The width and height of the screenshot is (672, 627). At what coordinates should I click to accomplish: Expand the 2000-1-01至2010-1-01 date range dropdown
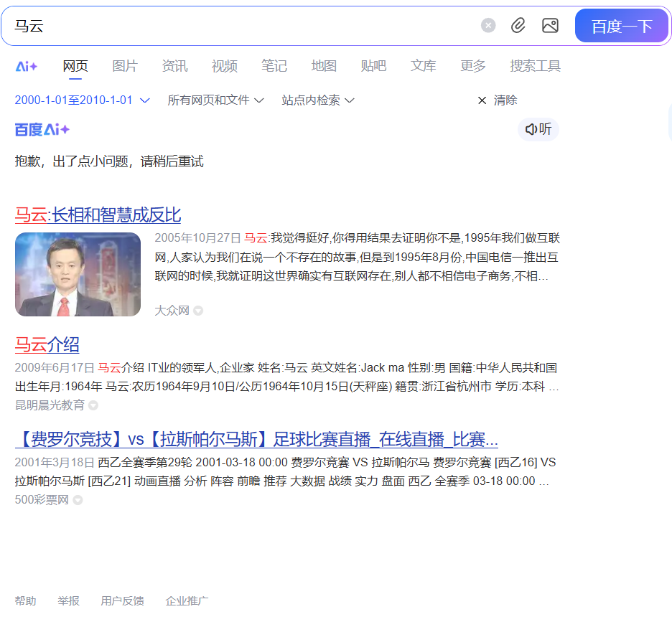(x=82, y=100)
